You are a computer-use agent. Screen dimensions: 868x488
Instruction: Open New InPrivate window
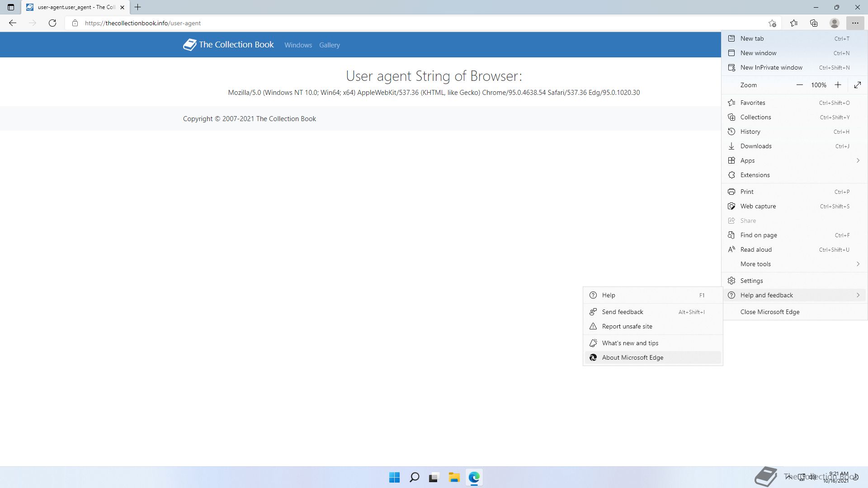(794, 67)
